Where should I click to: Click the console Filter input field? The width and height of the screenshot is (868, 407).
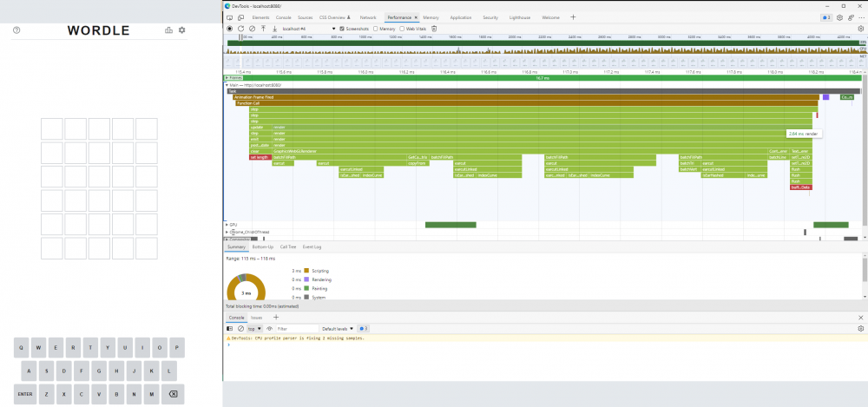click(x=298, y=328)
